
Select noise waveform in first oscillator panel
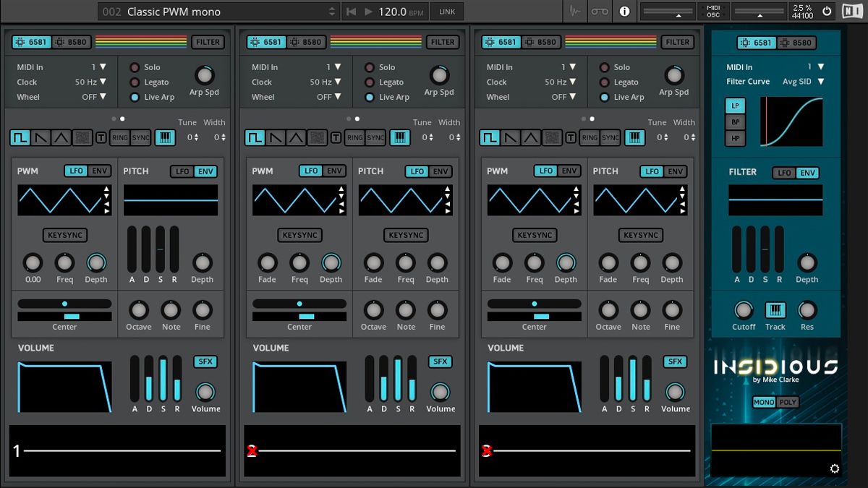coord(82,137)
